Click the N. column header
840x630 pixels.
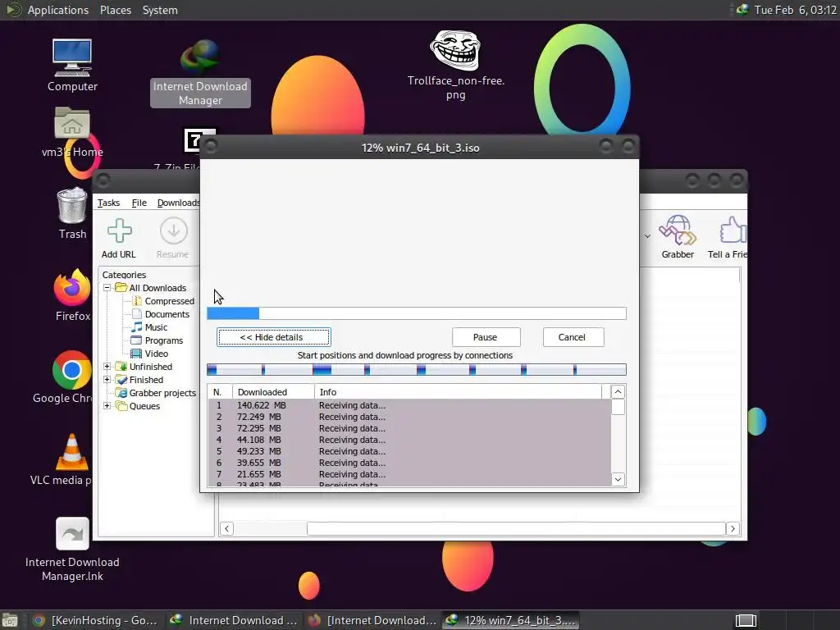click(220, 392)
